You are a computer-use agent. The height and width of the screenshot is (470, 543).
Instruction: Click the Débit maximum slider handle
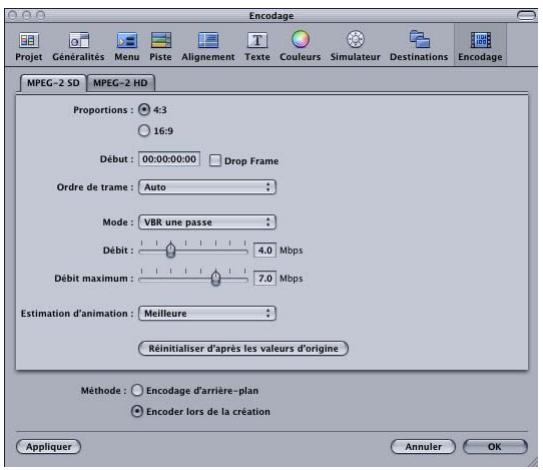pyautogui.click(x=216, y=278)
